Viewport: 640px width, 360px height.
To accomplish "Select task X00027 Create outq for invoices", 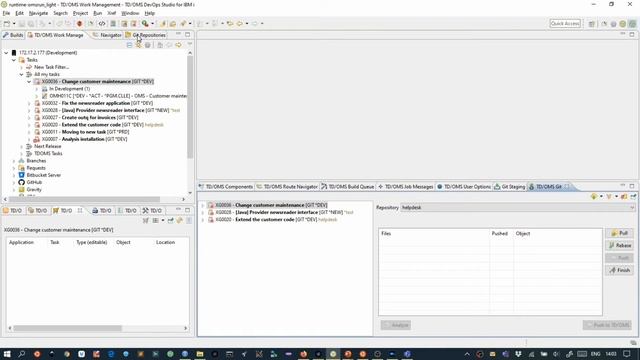I will point(90,118).
